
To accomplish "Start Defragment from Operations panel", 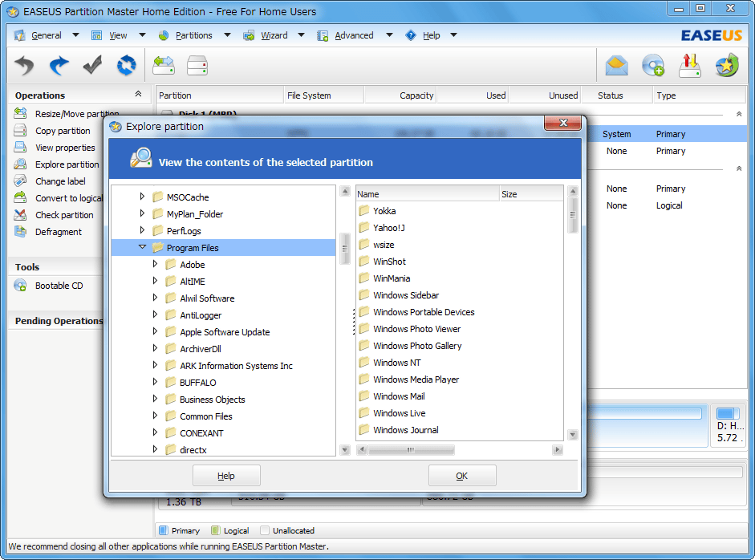I will coord(58,232).
